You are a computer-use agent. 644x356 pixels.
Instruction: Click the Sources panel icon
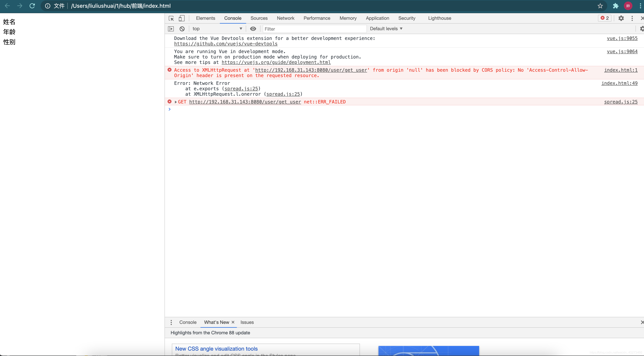click(259, 18)
